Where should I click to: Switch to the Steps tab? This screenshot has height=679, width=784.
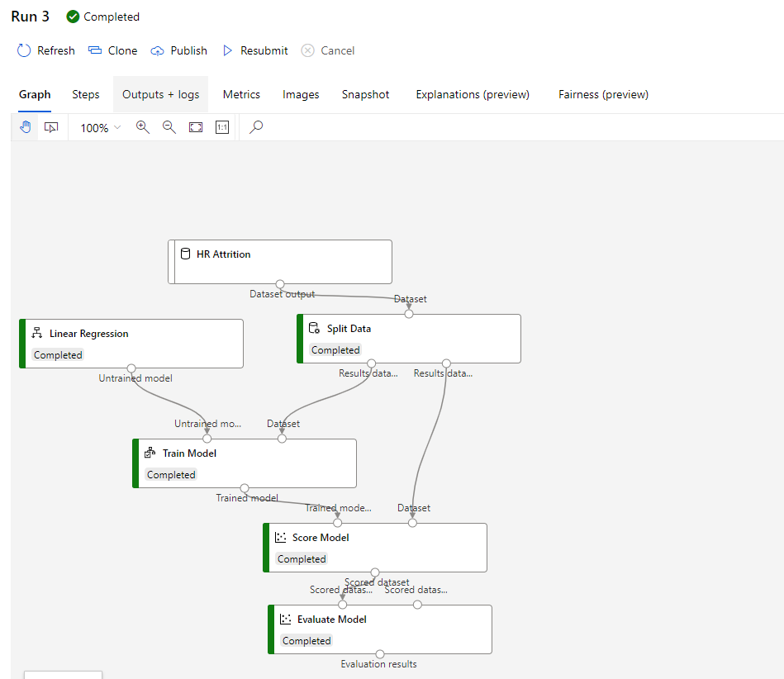(x=86, y=94)
